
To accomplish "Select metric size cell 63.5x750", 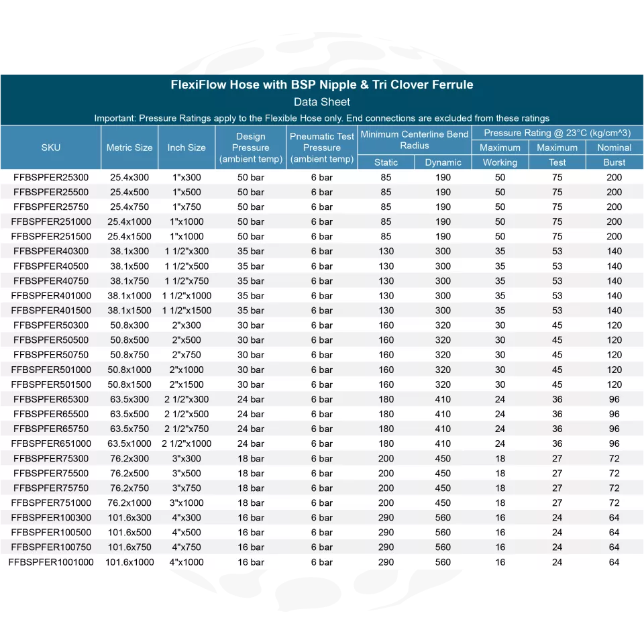I will click(x=129, y=429).
